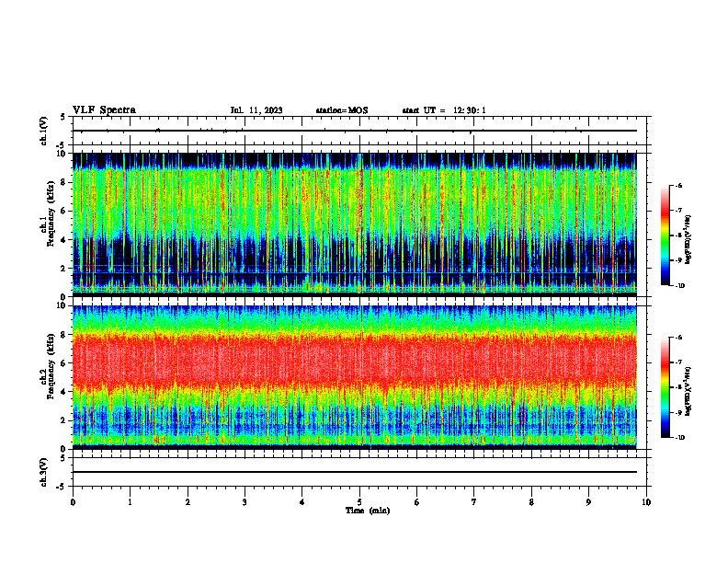Click tick label "5" on the Time axis
728x563 pixels.
(359, 501)
